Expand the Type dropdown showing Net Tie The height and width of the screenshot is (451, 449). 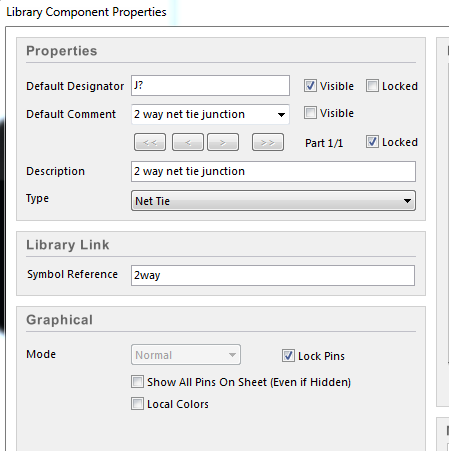(x=273, y=201)
